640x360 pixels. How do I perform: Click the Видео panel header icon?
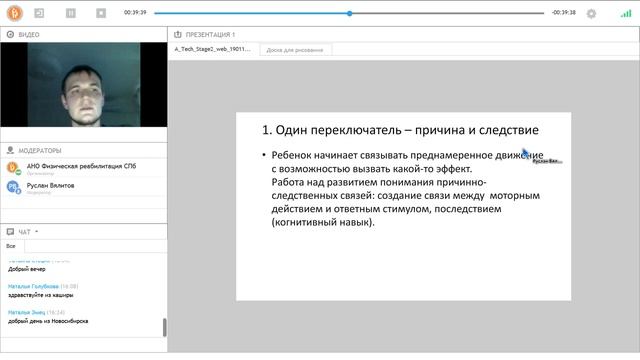tap(10, 35)
